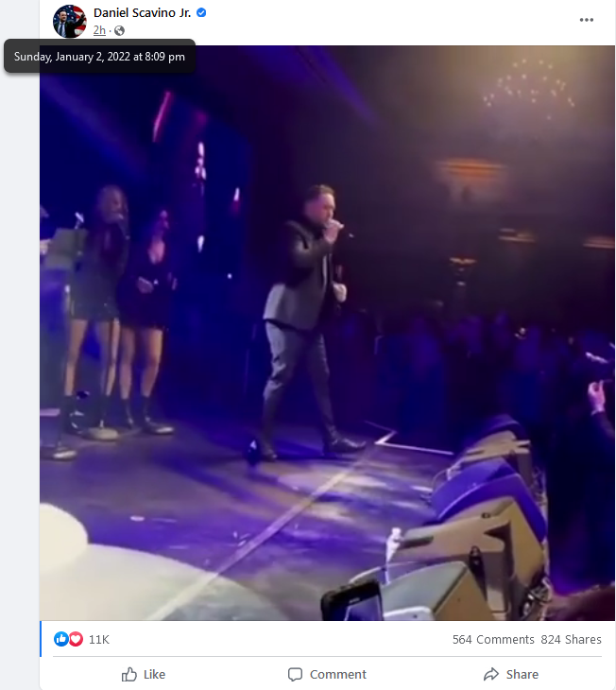Open the three-dot post options menu
This screenshot has width=616, height=690.
click(x=586, y=20)
